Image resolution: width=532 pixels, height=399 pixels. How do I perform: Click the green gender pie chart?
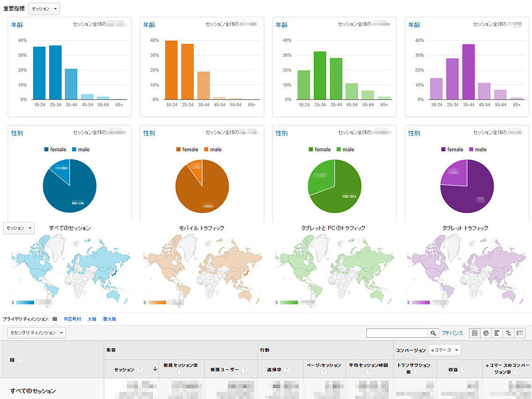pos(335,186)
